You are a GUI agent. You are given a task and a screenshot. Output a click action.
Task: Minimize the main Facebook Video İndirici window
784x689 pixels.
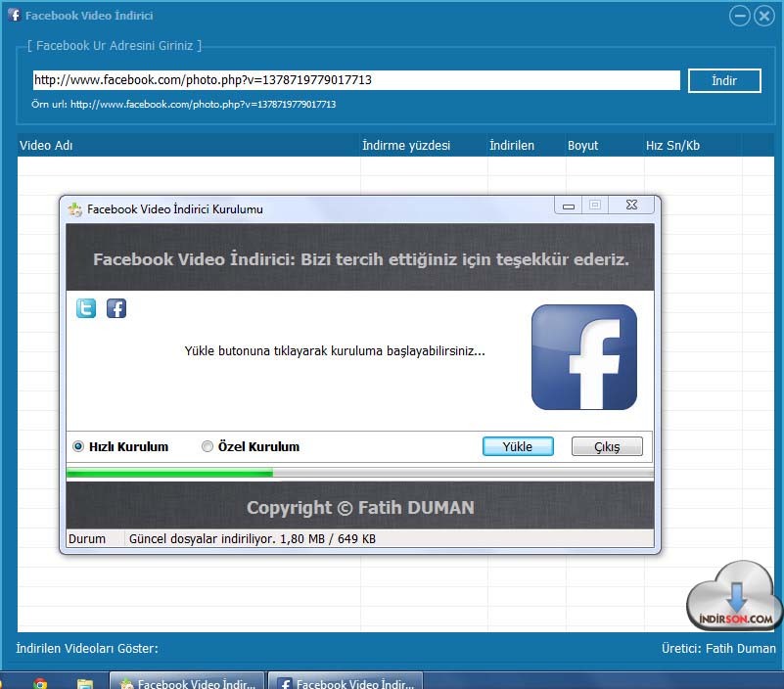click(740, 16)
